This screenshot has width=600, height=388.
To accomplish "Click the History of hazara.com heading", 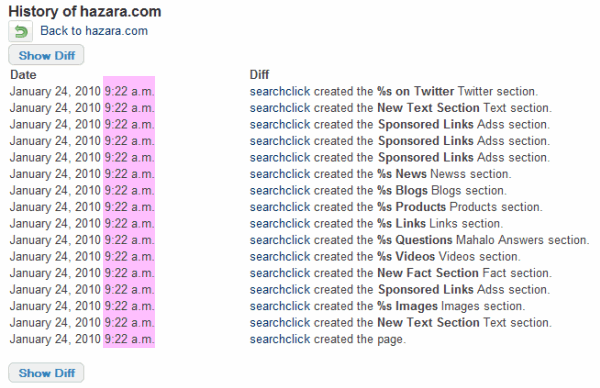I will coord(85,11).
